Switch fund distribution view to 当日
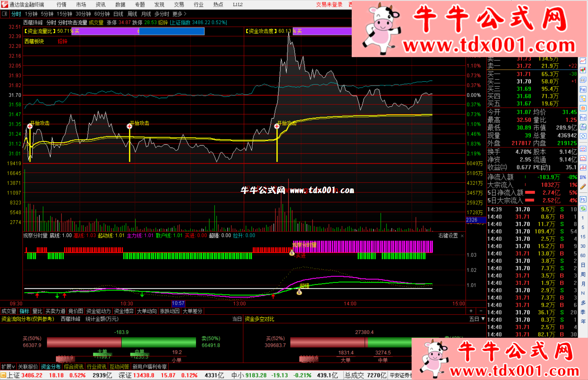This screenshot has height=380, width=588. click(237, 319)
